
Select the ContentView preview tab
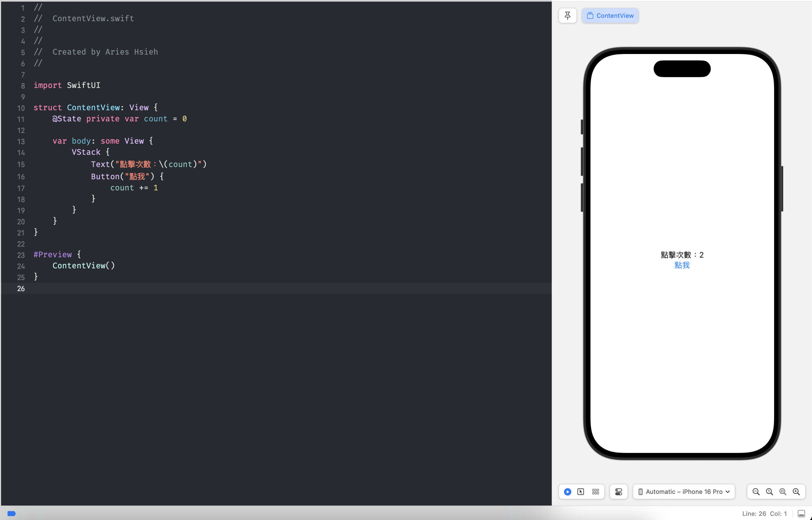pyautogui.click(x=610, y=16)
